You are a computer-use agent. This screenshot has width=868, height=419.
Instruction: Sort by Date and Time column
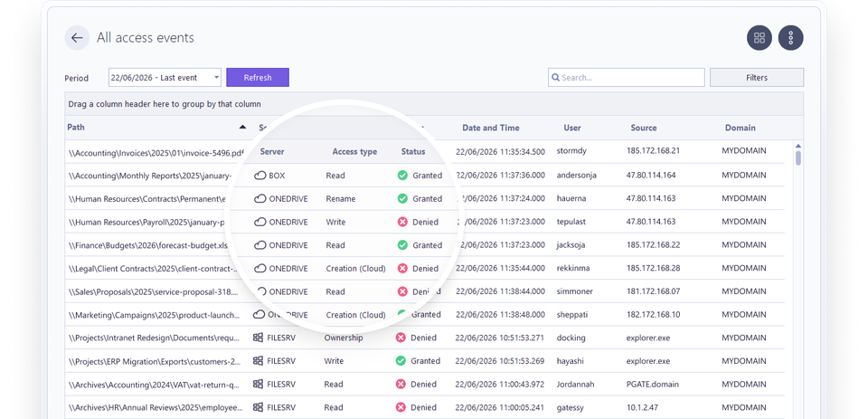(x=491, y=128)
